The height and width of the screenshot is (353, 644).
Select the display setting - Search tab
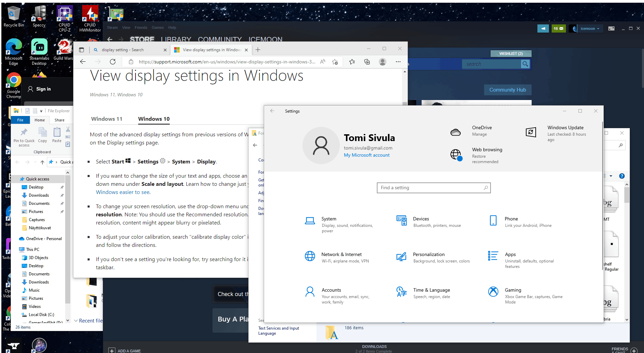click(x=130, y=50)
